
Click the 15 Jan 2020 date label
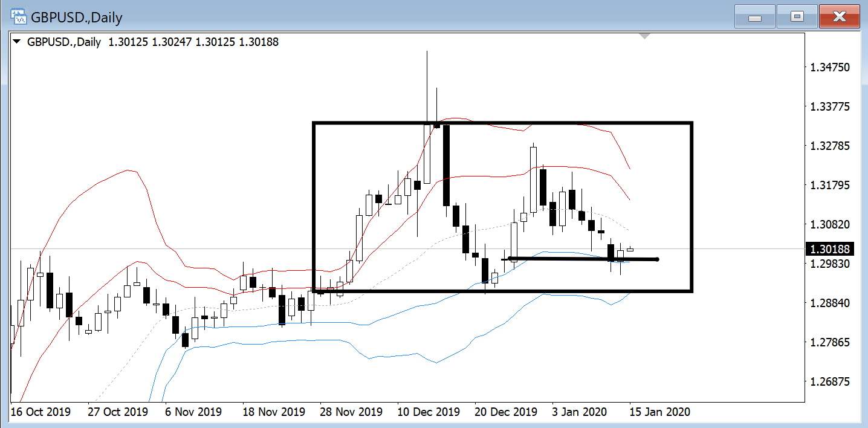click(x=660, y=412)
